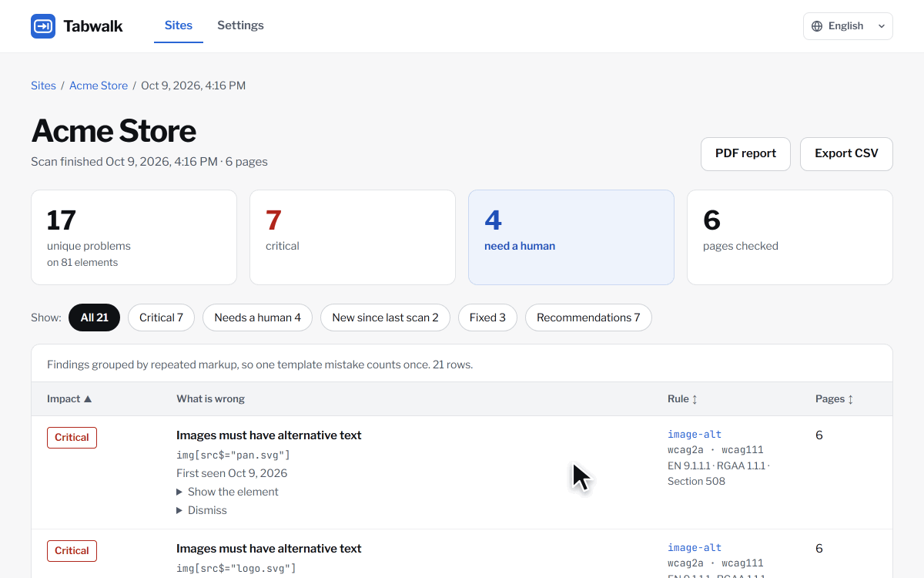The width and height of the screenshot is (924, 578).
Task: Select the 17 unique problems card
Action: click(134, 237)
